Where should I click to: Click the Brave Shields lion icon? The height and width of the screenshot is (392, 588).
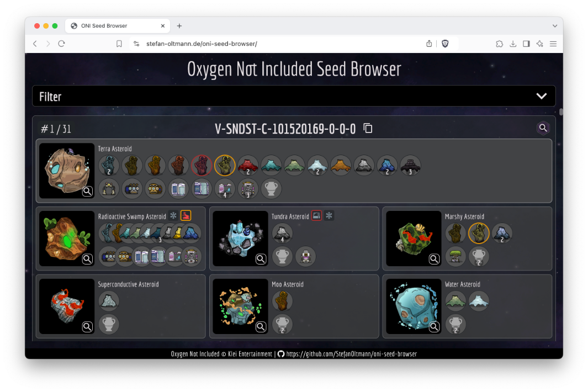[x=444, y=44]
